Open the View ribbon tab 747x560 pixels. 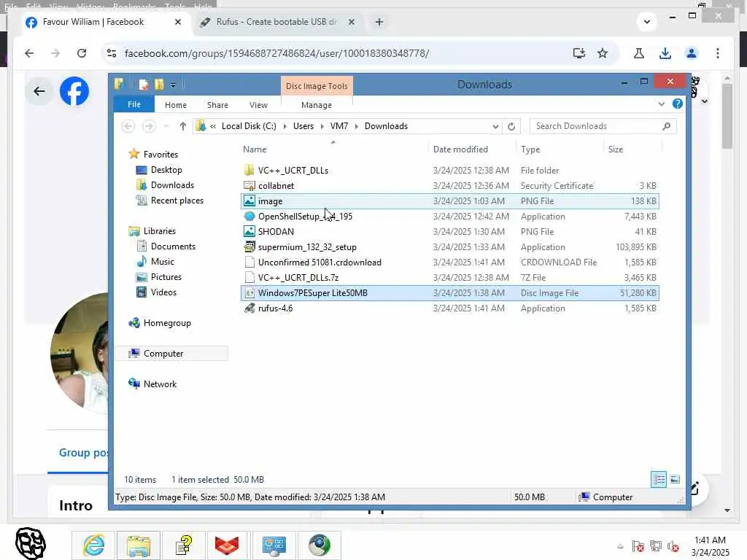258,105
